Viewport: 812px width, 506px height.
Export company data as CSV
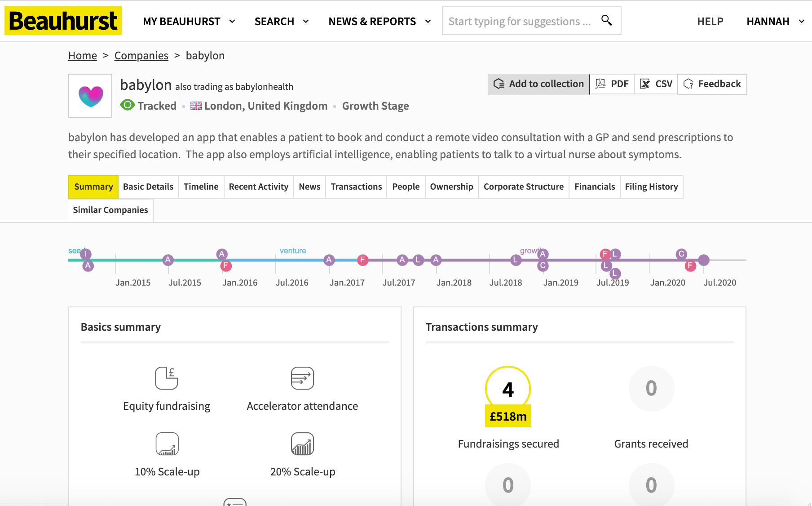point(656,84)
